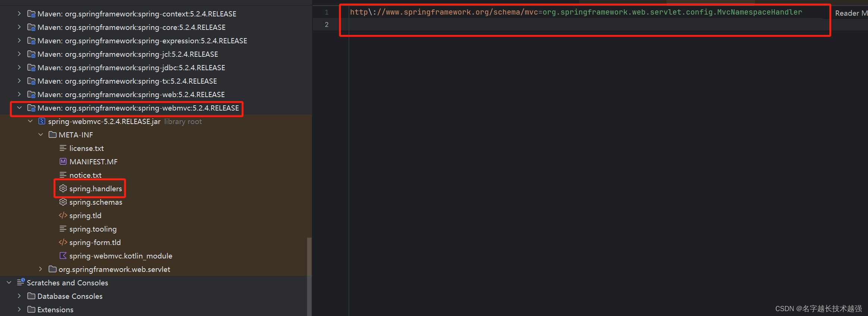Click Extensions folder icon
868x316 pixels.
tap(31, 309)
